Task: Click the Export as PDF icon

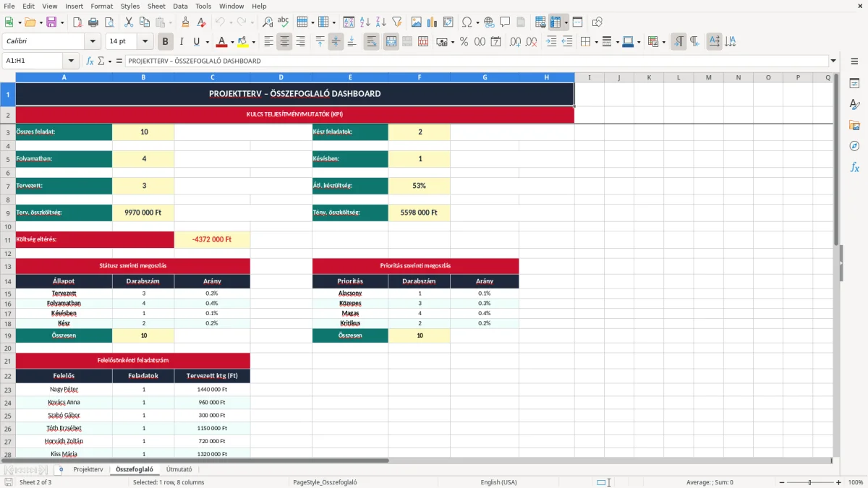Action: coord(77,22)
